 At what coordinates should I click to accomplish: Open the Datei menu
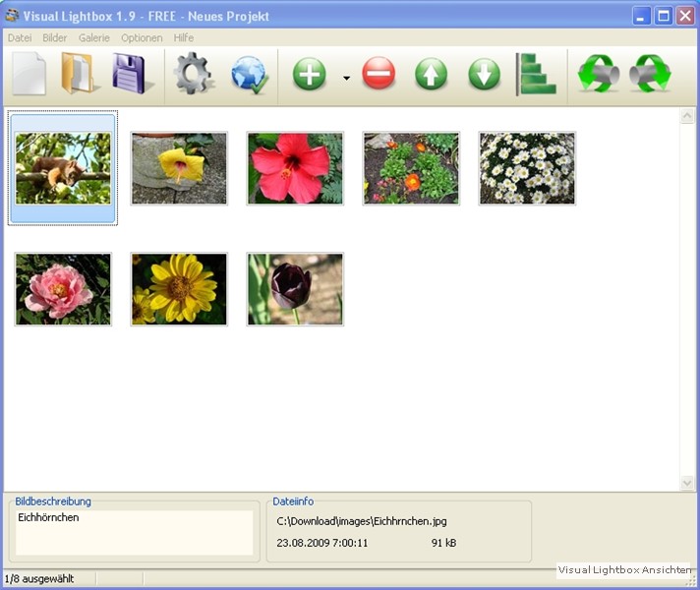coord(20,37)
